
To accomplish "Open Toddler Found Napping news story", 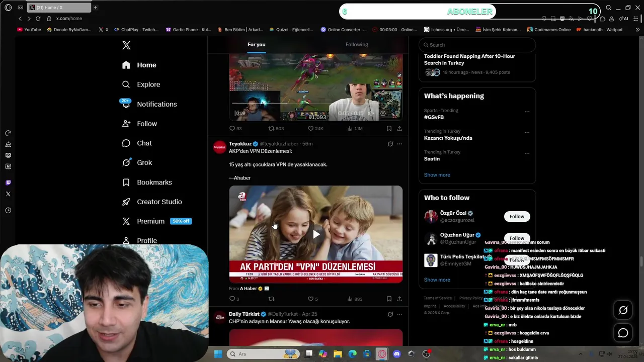I will (469, 59).
